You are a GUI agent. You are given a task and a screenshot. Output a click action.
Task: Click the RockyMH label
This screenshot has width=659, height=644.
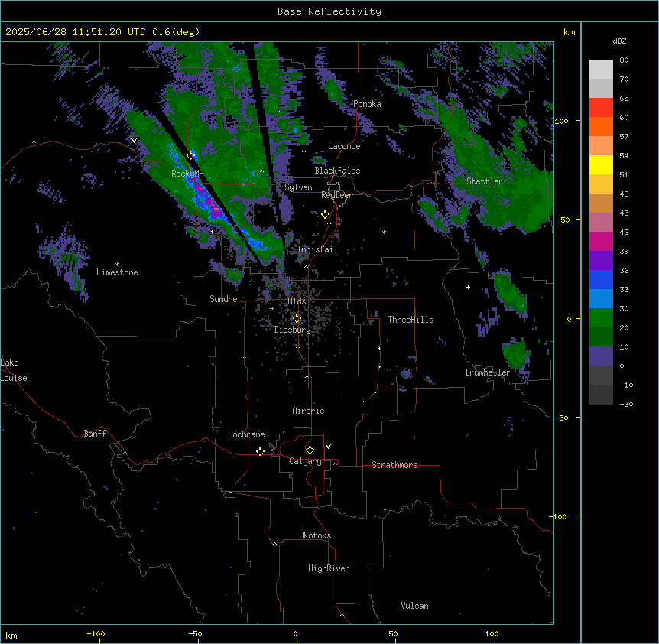tap(187, 174)
